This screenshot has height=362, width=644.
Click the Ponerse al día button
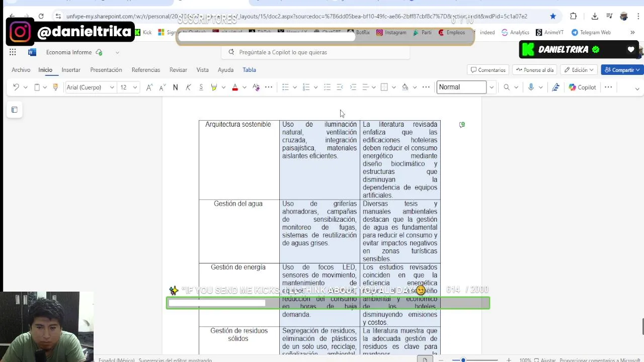coord(535,70)
